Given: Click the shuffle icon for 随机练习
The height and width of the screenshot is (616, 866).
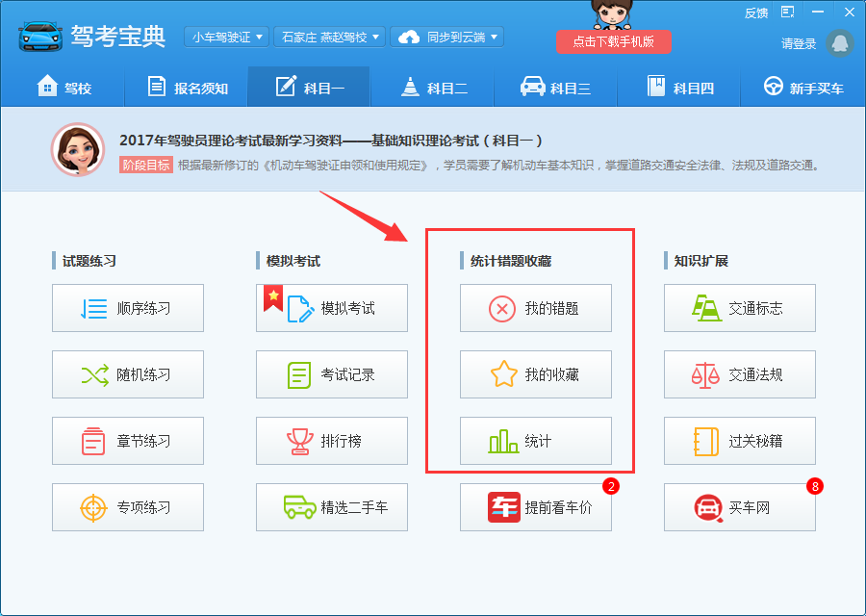Looking at the screenshot, I should pos(94,375).
